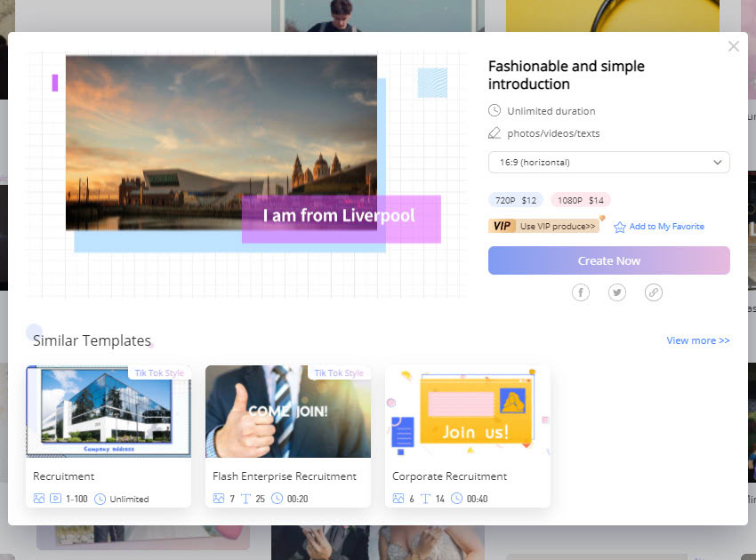The image size is (756, 560).
Task: Click the Facebook share icon
Action: [581, 292]
